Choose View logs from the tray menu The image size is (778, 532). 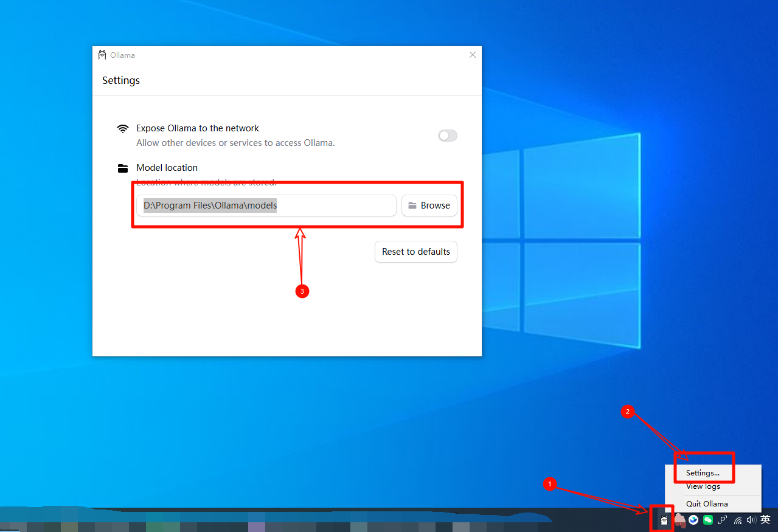point(703,486)
